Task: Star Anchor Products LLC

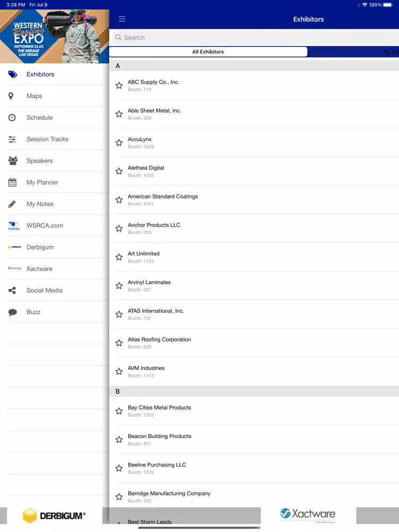Action: coord(119,228)
